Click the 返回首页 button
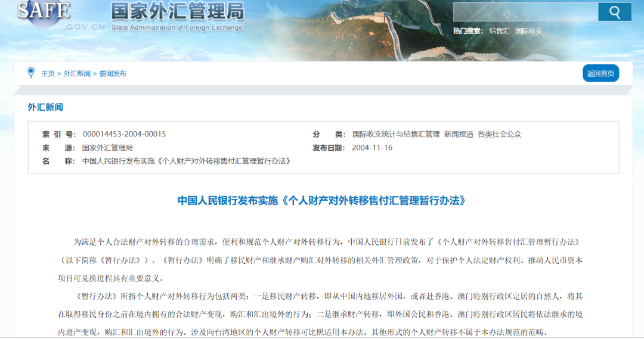The height and width of the screenshot is (339, 644). 600,73
